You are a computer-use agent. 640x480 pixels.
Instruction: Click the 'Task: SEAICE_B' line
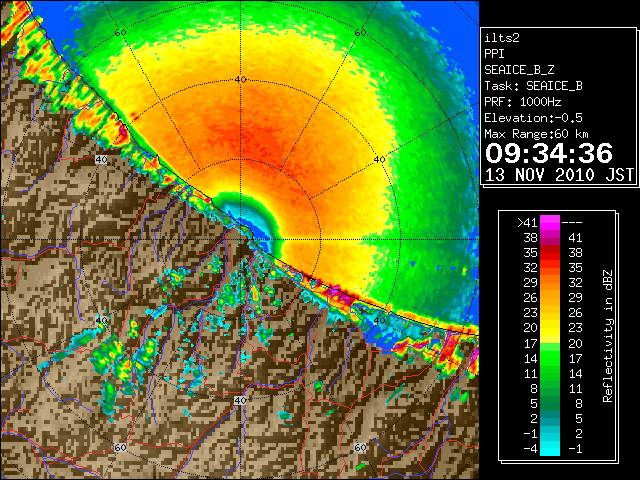coord(533,86)
